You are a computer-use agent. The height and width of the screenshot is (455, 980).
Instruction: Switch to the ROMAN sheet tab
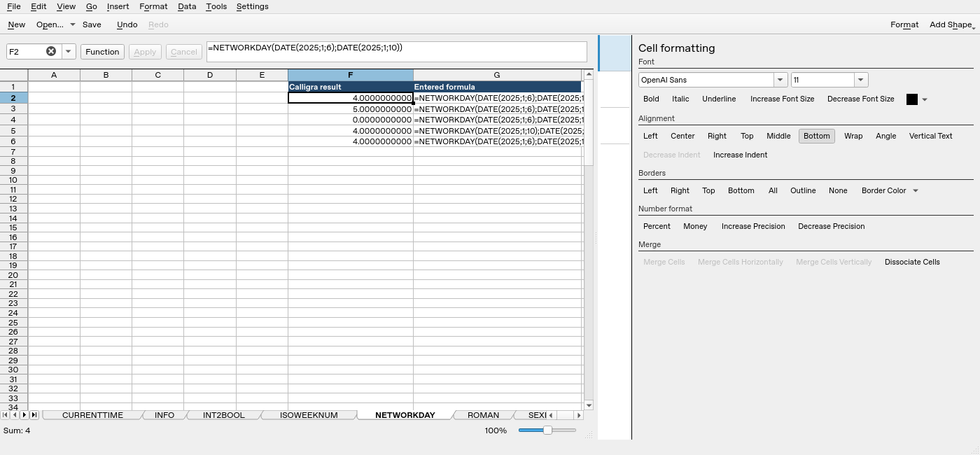[483, 415]
